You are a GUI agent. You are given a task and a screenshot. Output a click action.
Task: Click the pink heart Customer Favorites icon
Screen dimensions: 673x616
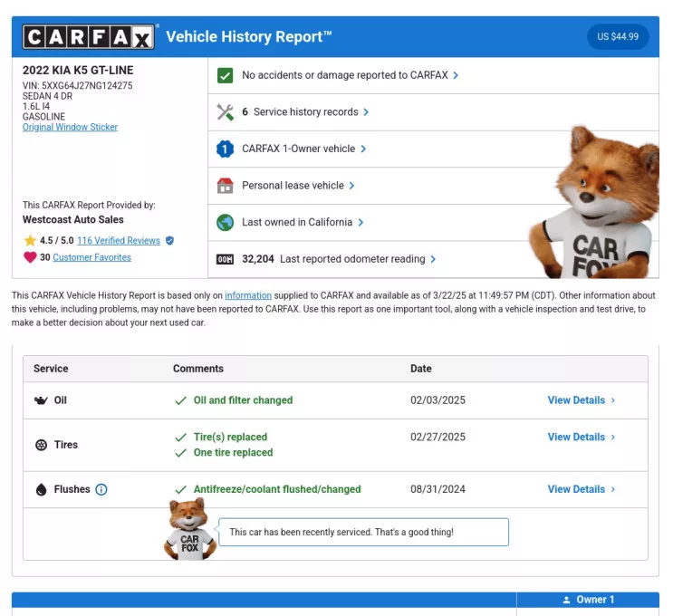click(x=30, y=257)
